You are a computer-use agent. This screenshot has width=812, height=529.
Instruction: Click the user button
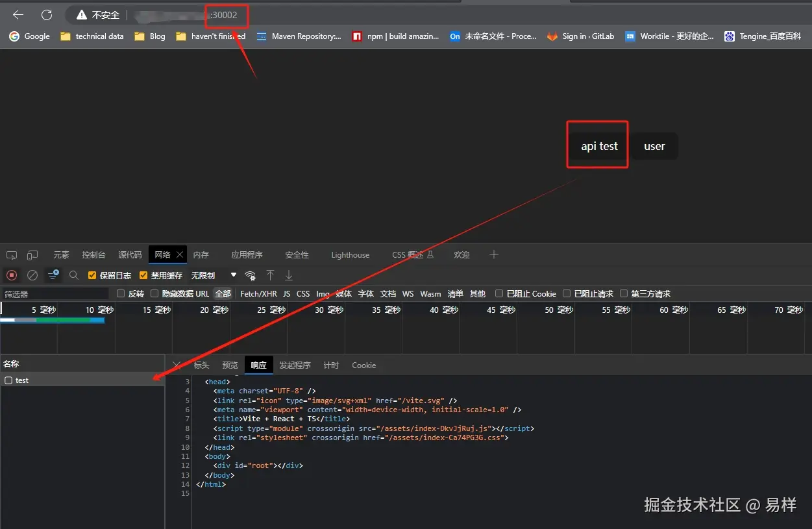point(654,146)
